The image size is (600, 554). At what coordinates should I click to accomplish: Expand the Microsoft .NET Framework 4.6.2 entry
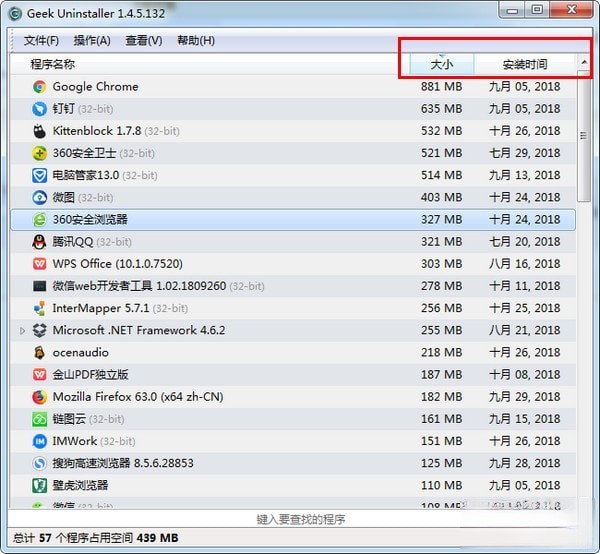tap(22, 331)
